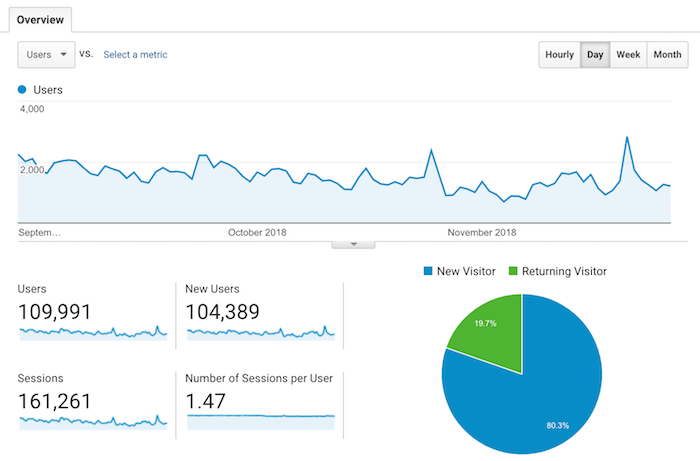Click the Select a metric link
Image resolution: width=700 pixels, height=461 pixels.
pyautogui.click(x=135, y=54)
